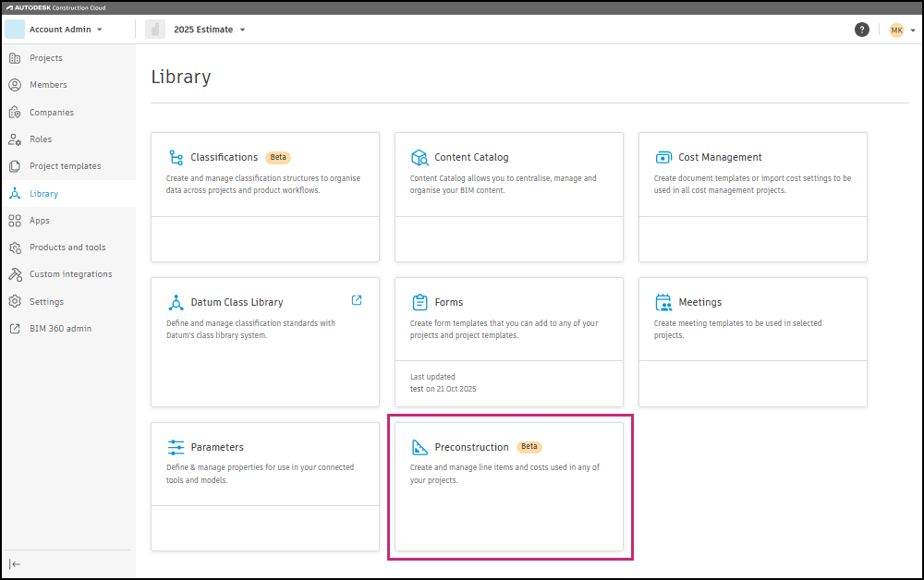Image resolution: width=924 pixels, height=580 pixels.
Task: Click the Settings gear icon
Action: [x=15, y=301]
